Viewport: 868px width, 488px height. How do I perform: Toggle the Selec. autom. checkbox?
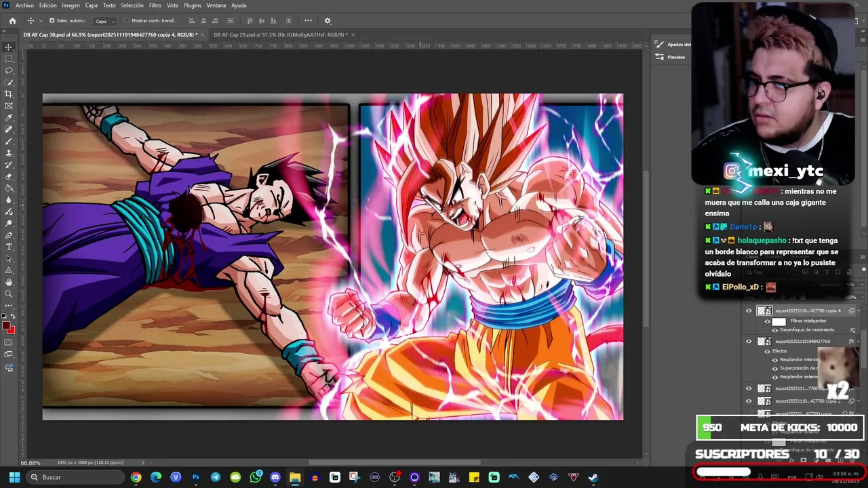coord(52,21)
